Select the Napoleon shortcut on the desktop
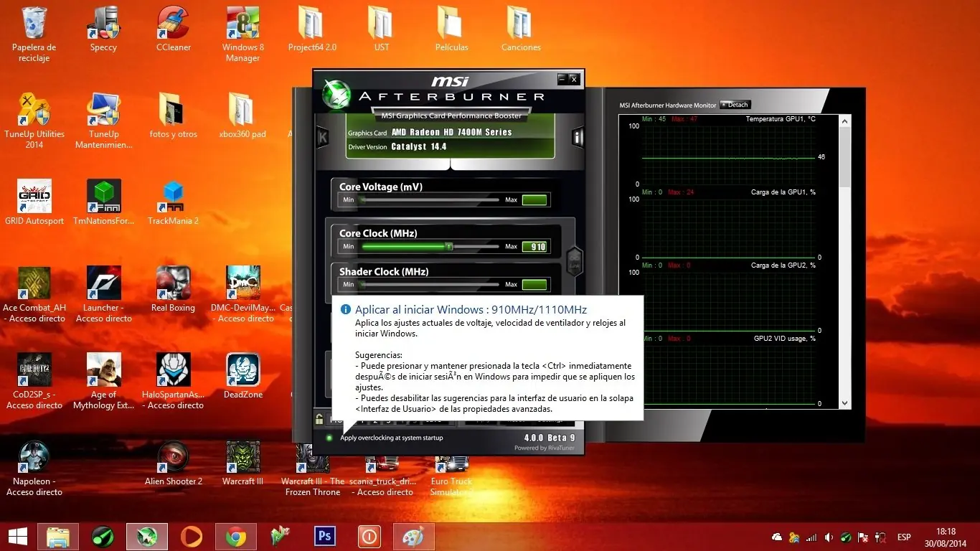 [34, 468]
